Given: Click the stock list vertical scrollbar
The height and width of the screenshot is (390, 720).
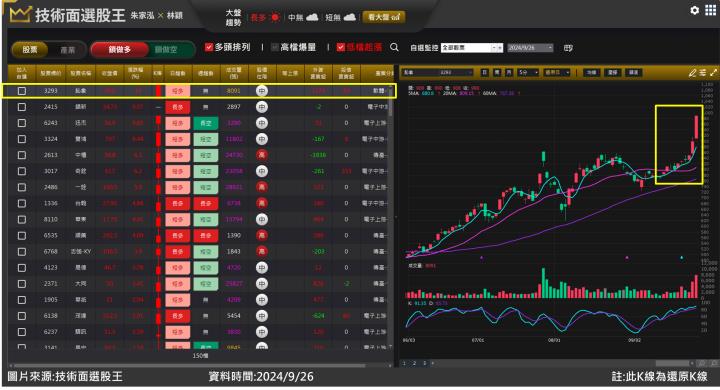Looking at the screenshot, I should tap(391, 100).
